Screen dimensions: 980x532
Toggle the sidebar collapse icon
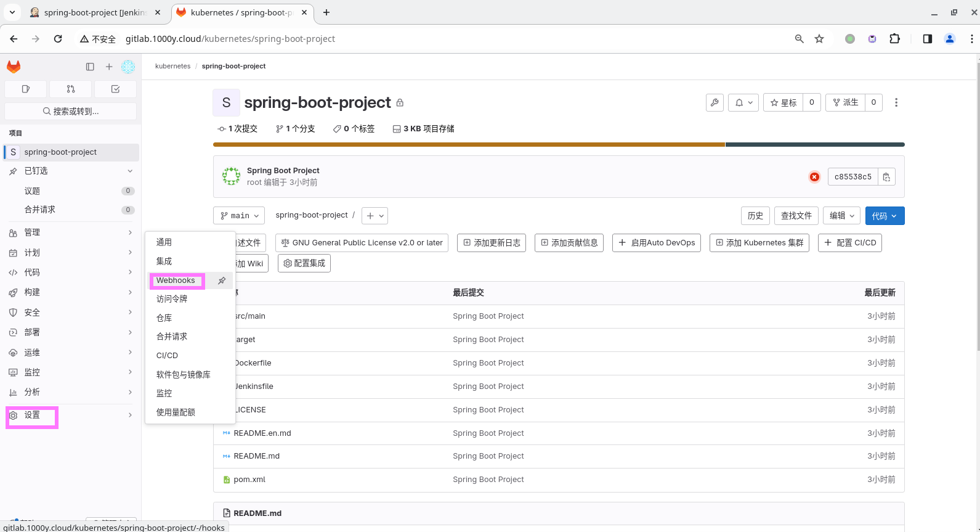pos(90,67)
